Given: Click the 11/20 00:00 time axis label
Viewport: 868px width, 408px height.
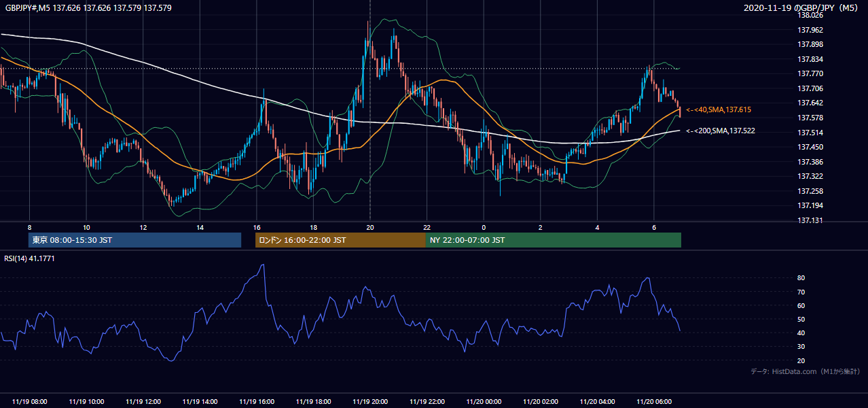Looking at the screenshot, I should coord(484,402).
